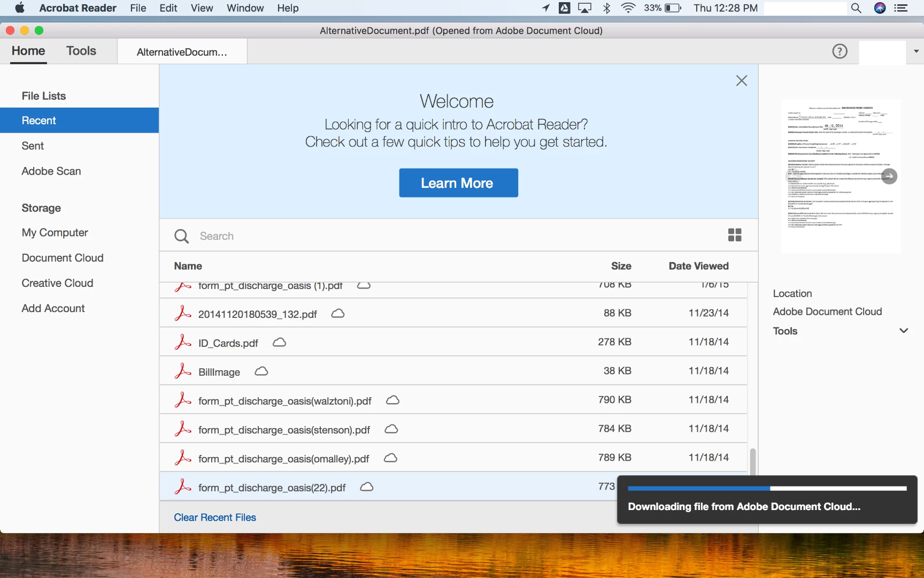Open the File menu
Screen dimensions: 924x578
click(x=138, y=8)
